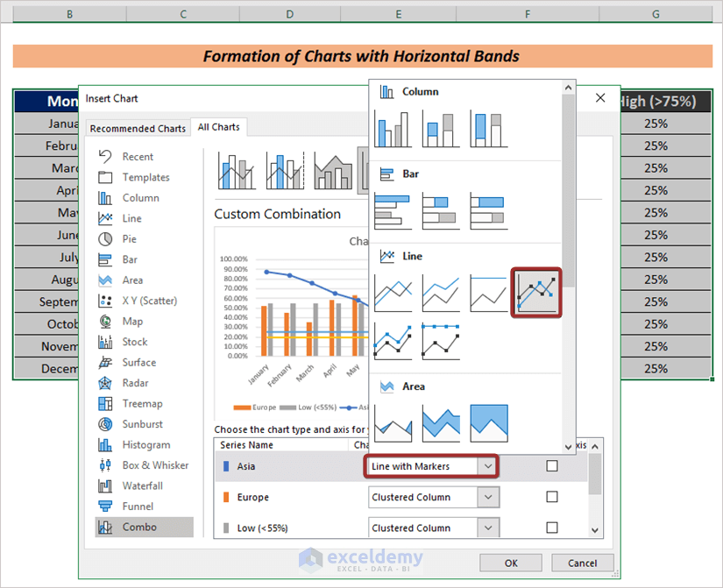Choose Stacked Line with Markers subtype

[393, 341]
